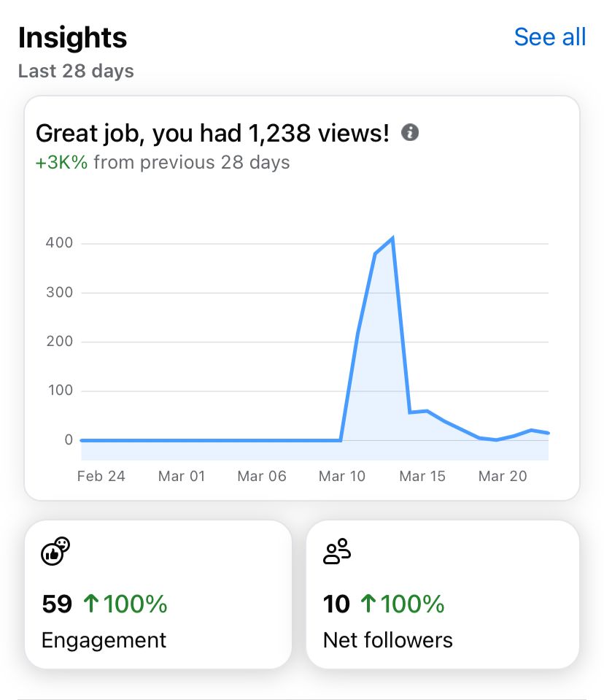Tap the Last 28 days subtitle
Image resolution: width=604 pixels, height=700 pixels.
point(76,72)
